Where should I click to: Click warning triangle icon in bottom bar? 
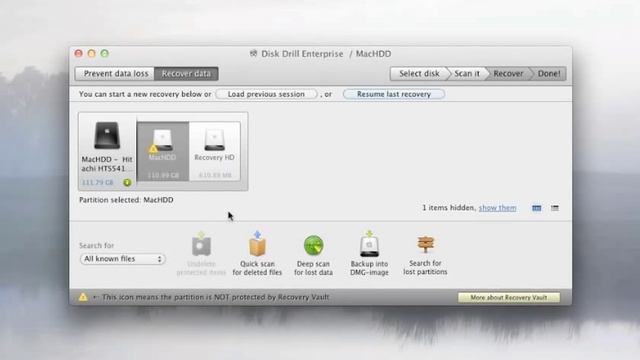[x=83, y=297]
